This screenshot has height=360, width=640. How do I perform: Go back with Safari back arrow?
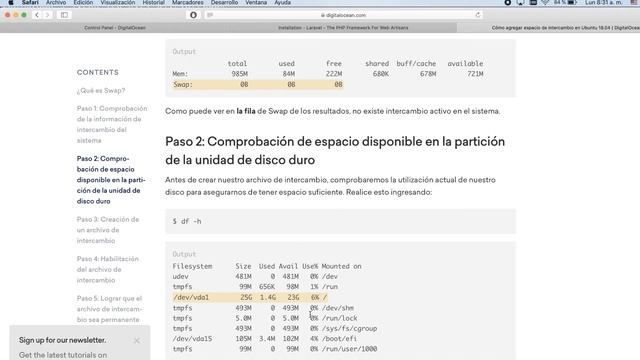[37, 15]
